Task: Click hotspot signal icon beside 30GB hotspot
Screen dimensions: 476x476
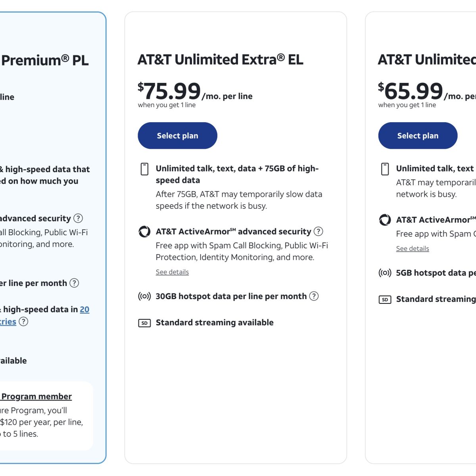Action: pyautogui.click(x=144, y=296)
